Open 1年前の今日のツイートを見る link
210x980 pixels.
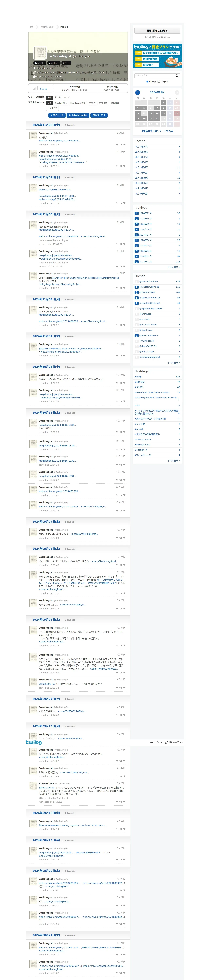tap(157, 131)
